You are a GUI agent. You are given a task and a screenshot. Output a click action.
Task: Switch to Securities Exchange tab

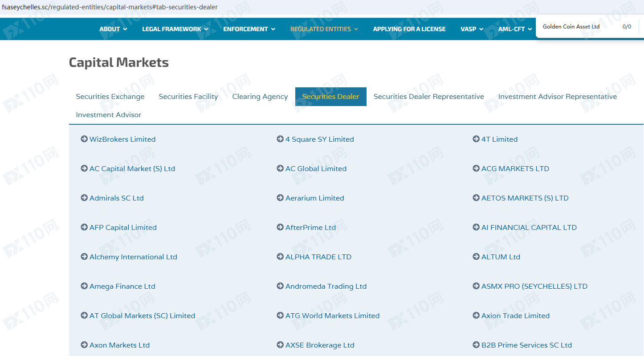point(110,97)
